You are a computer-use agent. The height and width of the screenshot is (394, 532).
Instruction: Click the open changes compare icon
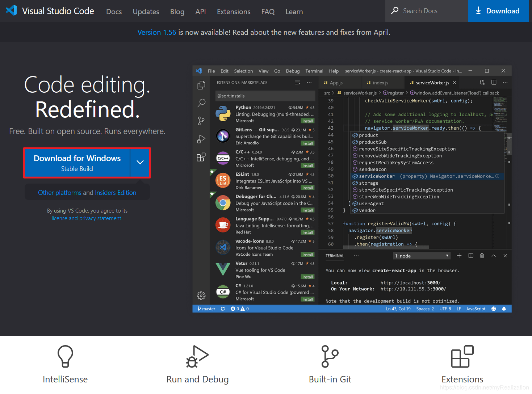(482, 83)
